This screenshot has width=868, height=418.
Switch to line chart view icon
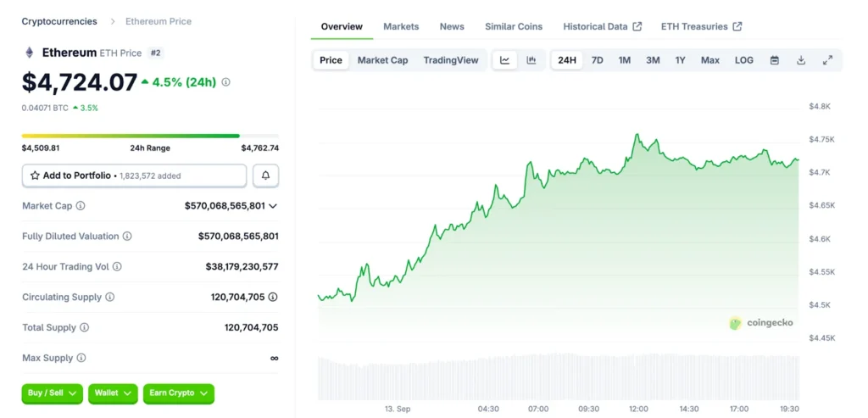[x=505, y=60]
